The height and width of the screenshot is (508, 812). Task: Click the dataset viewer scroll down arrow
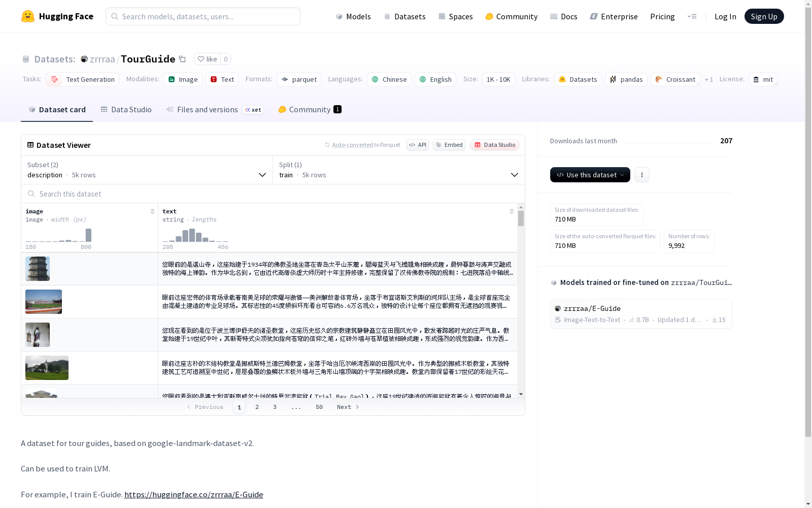[521, 394]
